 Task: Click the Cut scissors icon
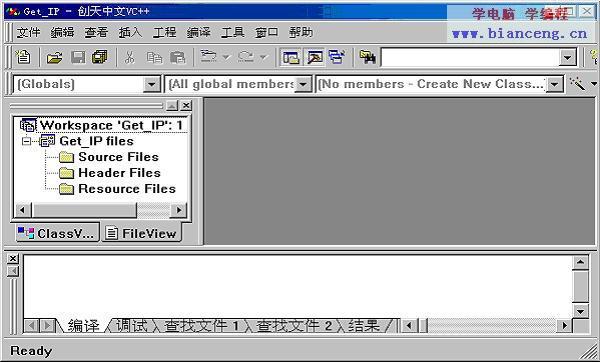coord(130,58)
